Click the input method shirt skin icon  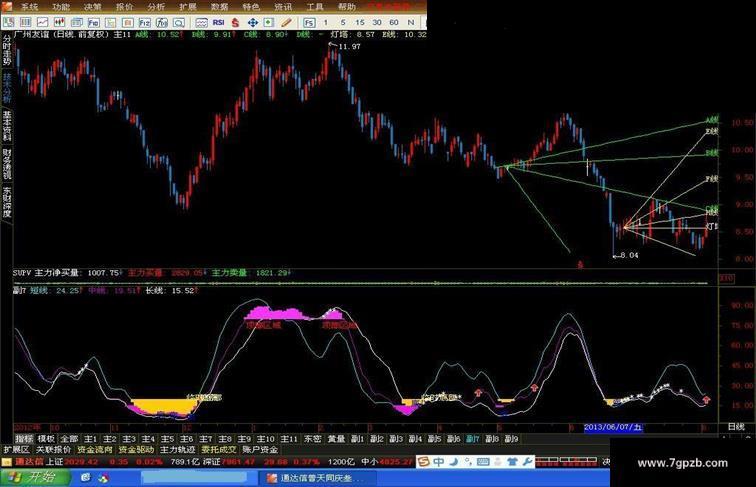(512, 461)
